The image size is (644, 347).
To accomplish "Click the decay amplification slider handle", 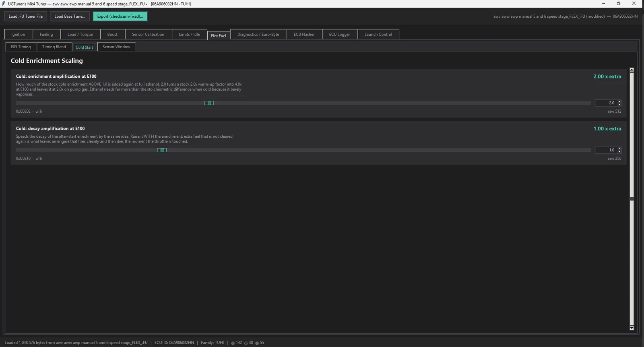I will (162, 150).
